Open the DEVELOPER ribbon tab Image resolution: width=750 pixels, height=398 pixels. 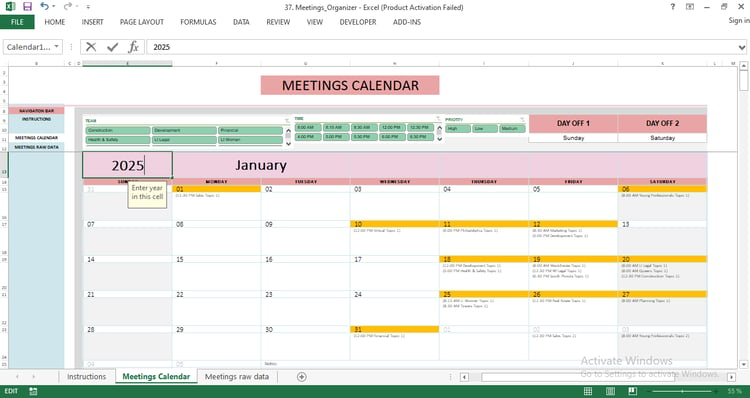click(358, 22)
